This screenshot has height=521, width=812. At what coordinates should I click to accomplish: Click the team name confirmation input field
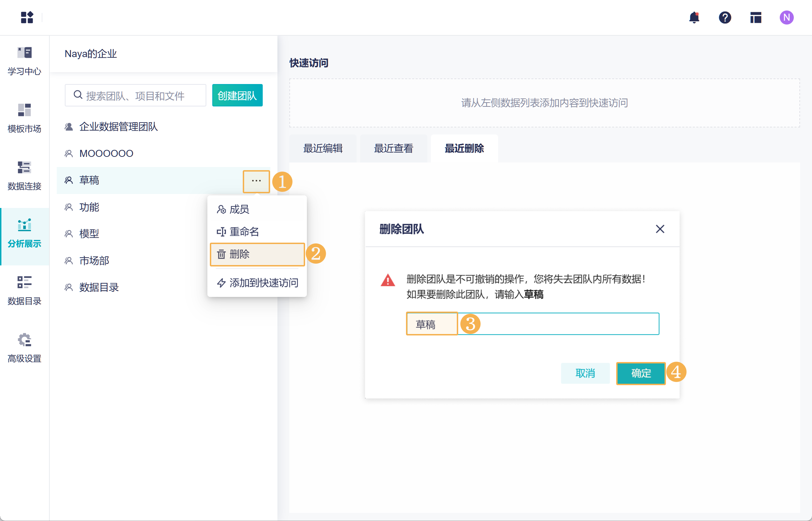point(560,324)
